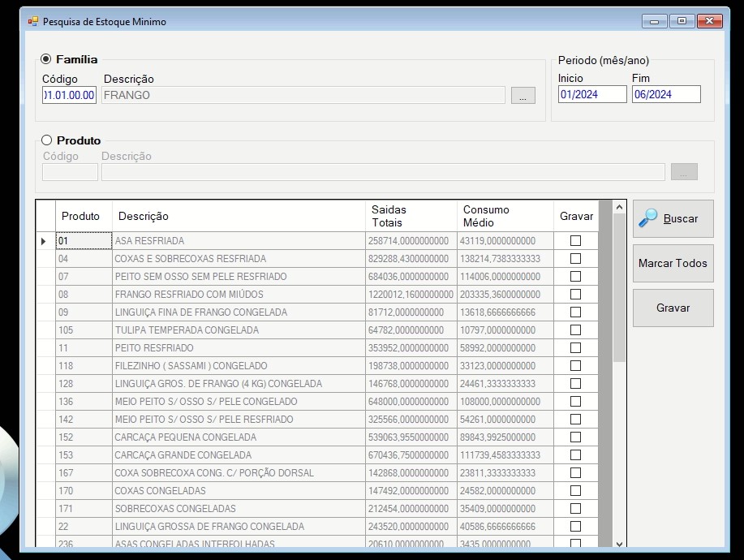
Task: Click the Inicio period field
Action: click(x=592, y=94)
